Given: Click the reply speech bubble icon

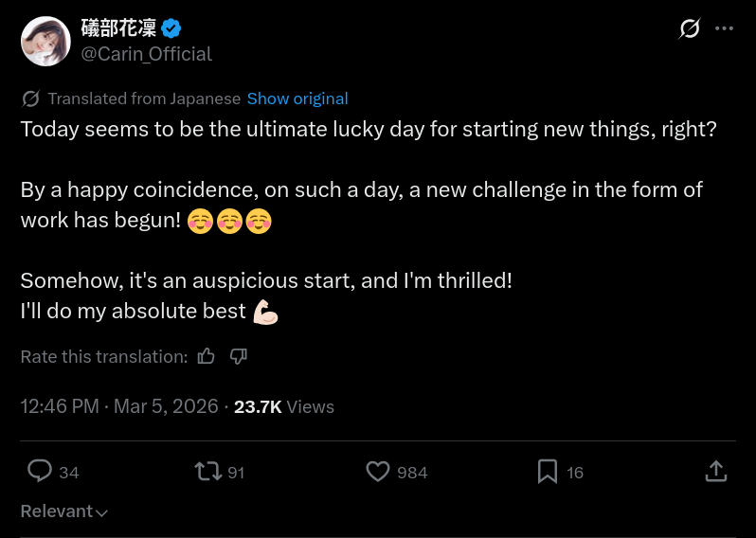Looking at the screenshot, I should pos(40,471).
